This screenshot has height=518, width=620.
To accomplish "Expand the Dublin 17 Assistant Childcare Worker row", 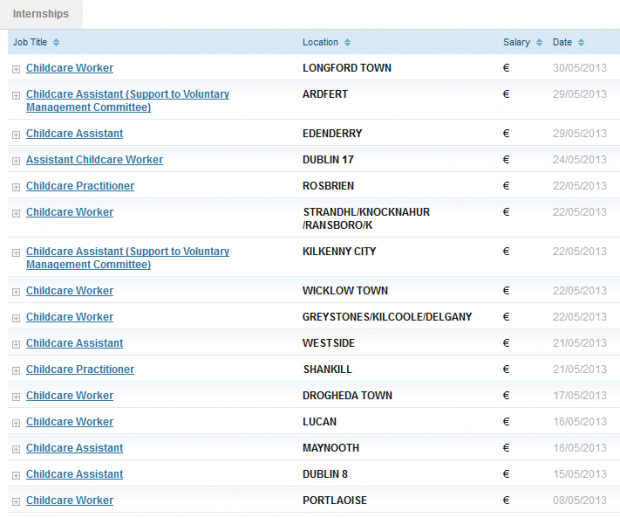I will click(16, 161).
